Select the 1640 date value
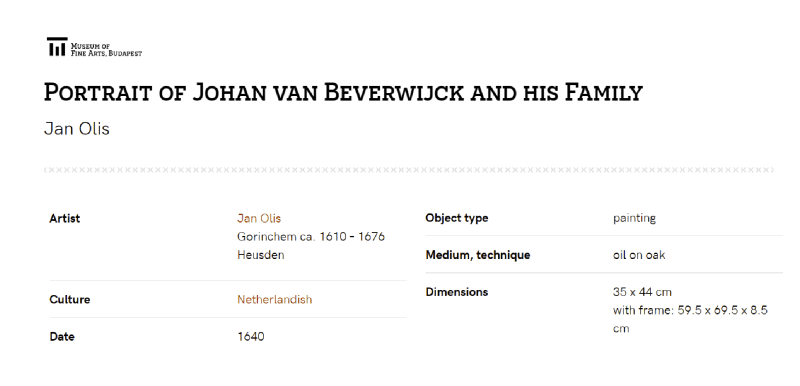This screenshot has height=386, width=800. pyautogui.click(x=251, y=337)
